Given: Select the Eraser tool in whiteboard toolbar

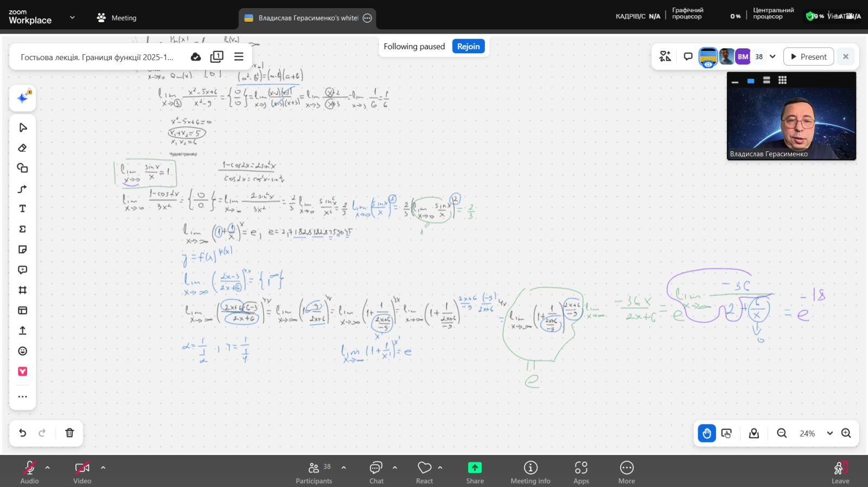Looking at the screenshot, I should tap(22, 148).
